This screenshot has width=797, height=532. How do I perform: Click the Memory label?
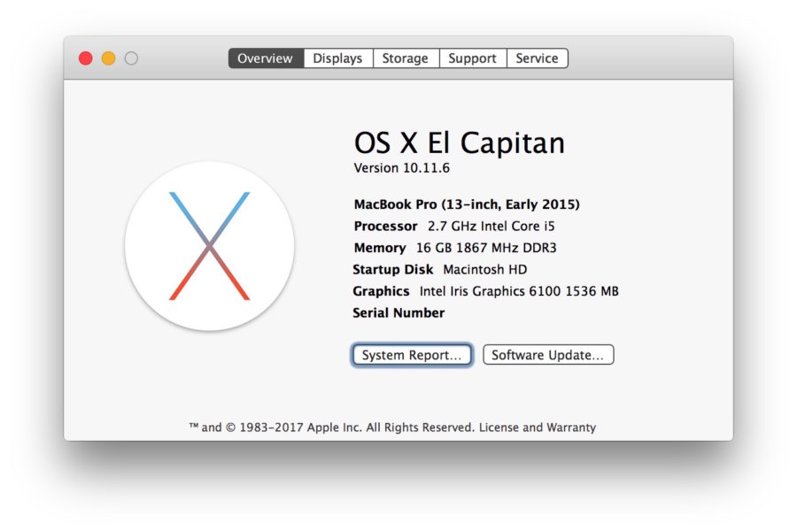pyautogui.click(x=380, y=248)
